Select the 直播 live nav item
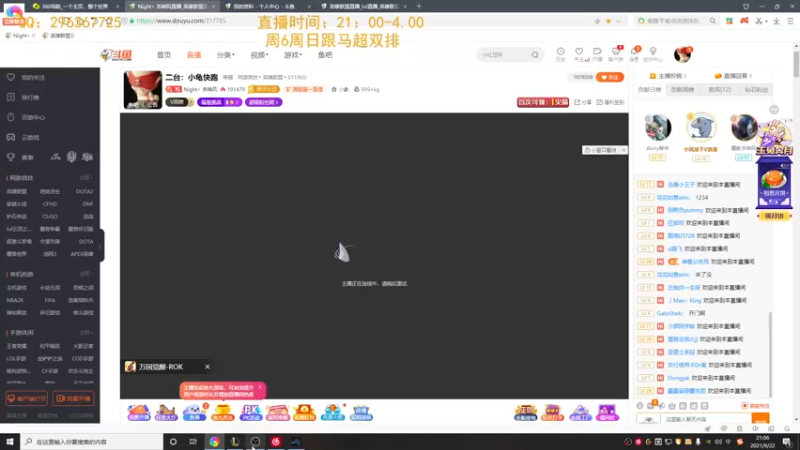The width and height of the screenshot is (800, 450). click(194, 55)
